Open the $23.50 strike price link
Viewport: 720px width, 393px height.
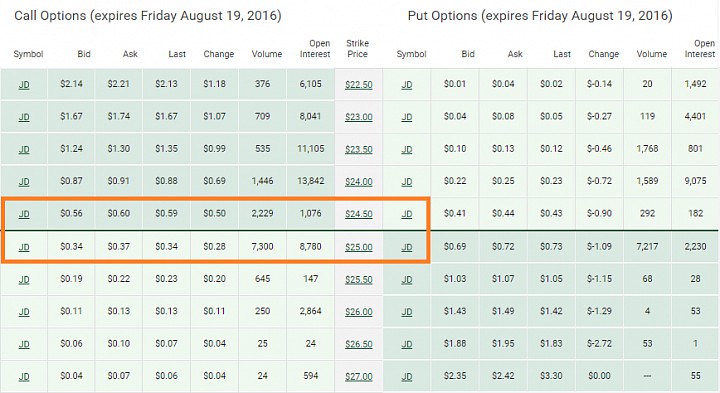pyautogui.click(x=359, y=150)
